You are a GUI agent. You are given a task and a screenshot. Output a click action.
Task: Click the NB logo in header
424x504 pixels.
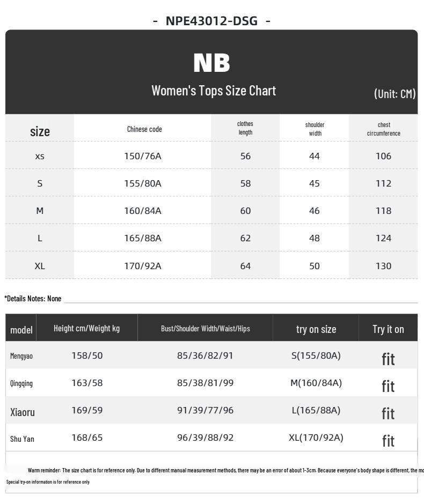click(x=211, y=63)
